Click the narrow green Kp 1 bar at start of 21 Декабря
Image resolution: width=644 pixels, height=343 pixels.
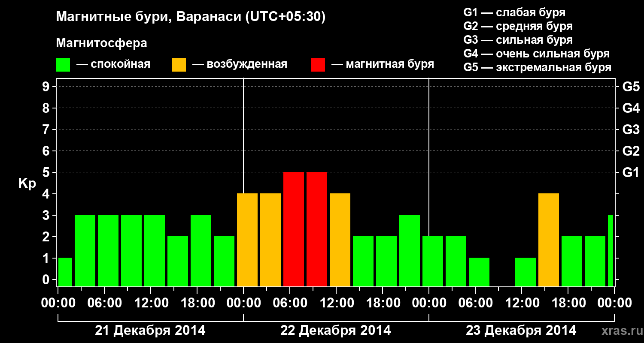tap(65, 272)
